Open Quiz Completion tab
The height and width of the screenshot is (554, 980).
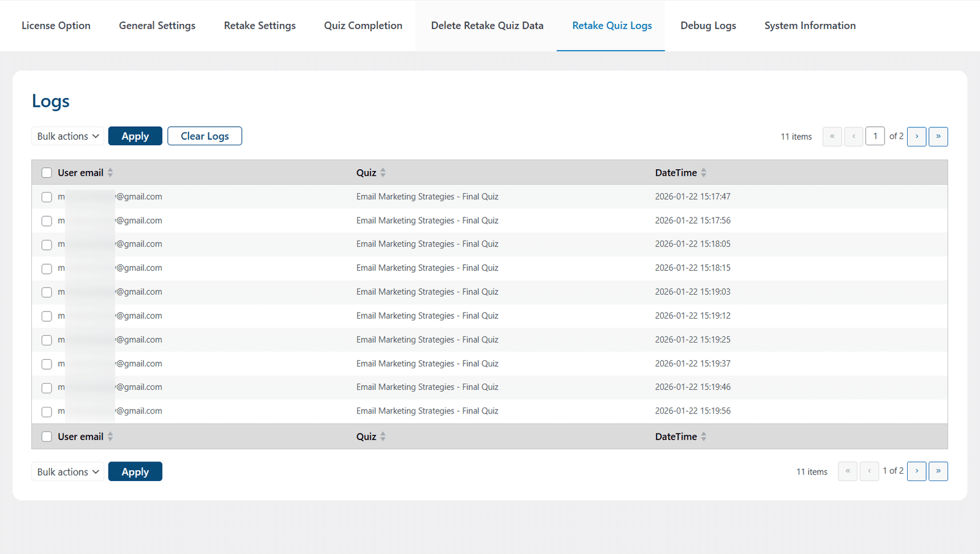[363, 26]
